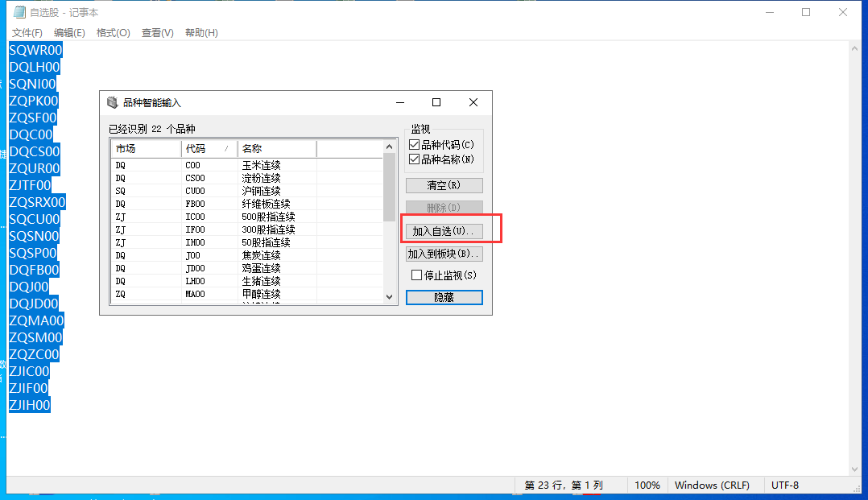Click code cell JD00 in list

(x=195, y=268)
